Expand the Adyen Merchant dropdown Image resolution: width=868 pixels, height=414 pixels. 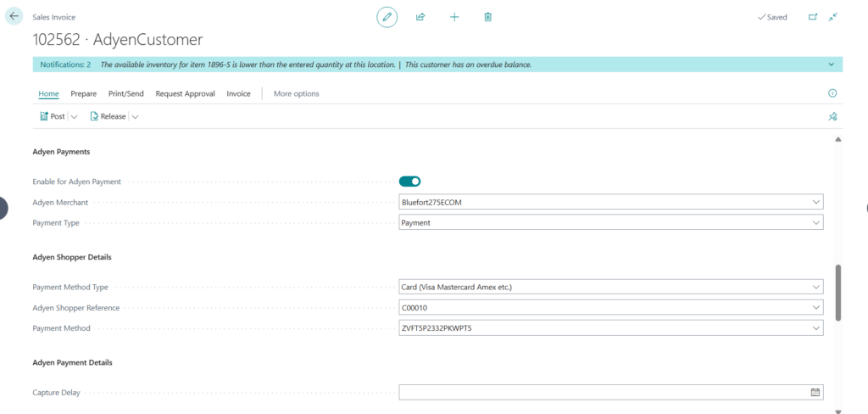tap(815, 202)
